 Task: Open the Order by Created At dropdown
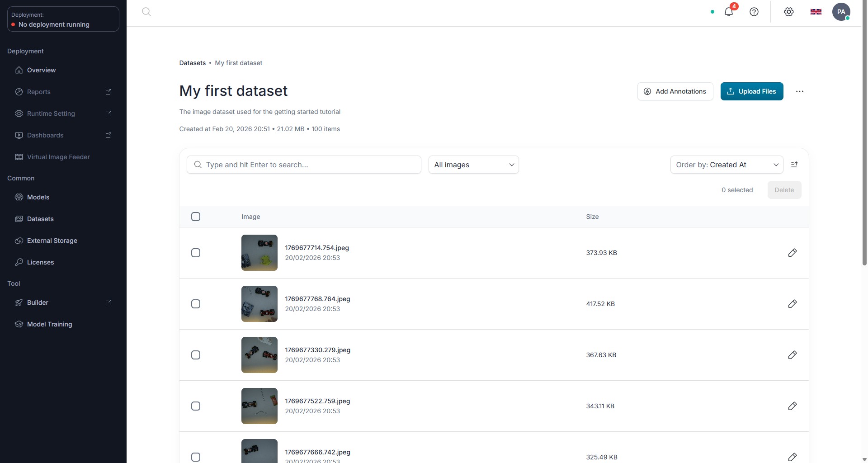(x=726, y=165)
